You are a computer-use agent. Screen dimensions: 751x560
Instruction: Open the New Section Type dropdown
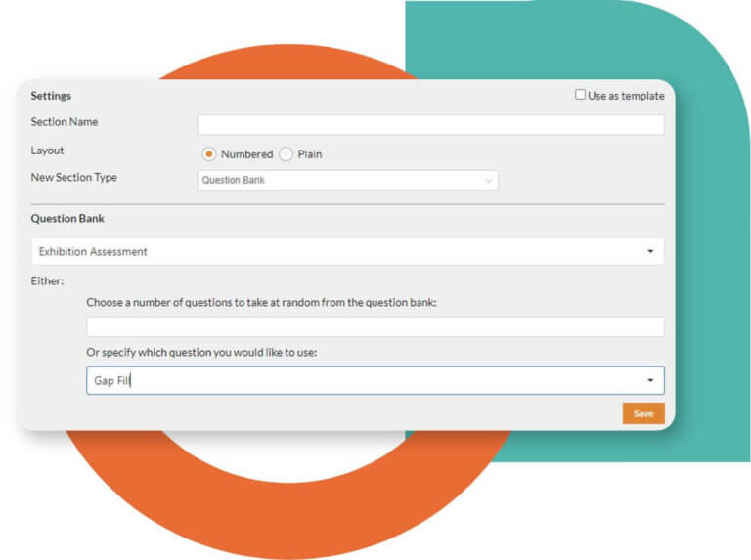point(347,180)
